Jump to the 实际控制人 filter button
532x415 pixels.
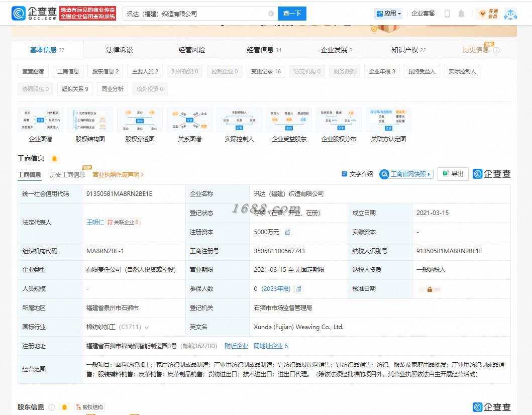(x=462, y=71)
